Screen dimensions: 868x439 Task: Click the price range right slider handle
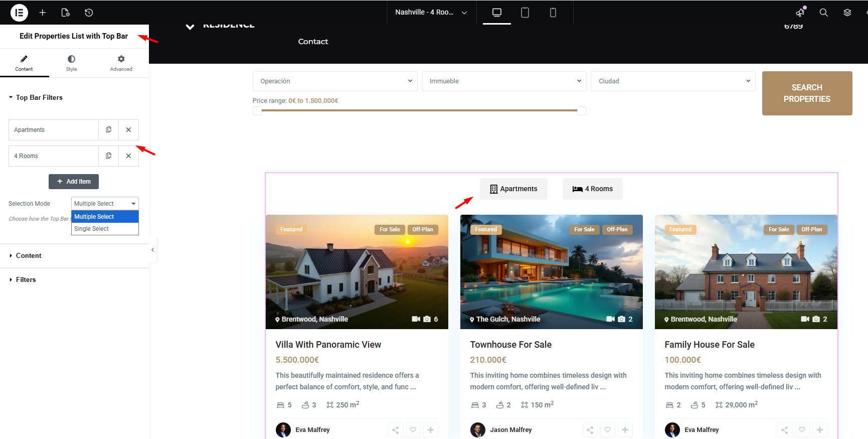pos(582,111)
